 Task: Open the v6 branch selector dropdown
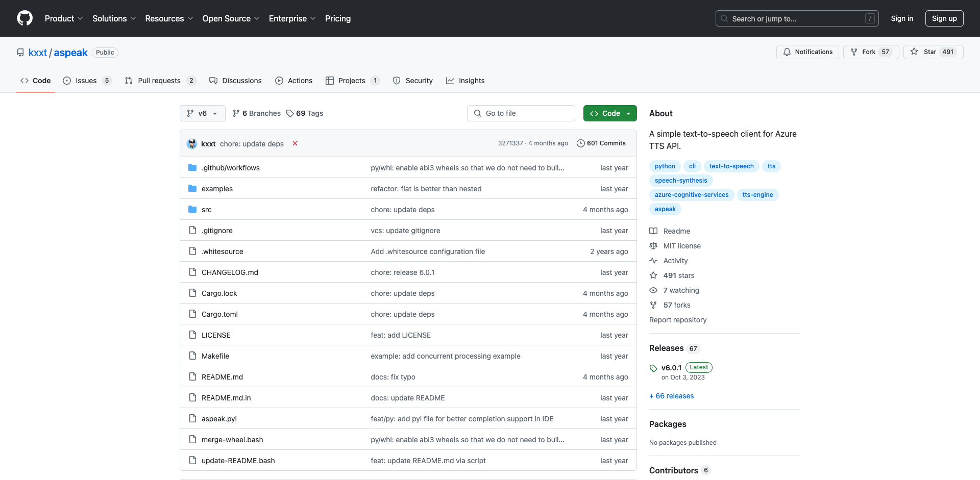tap(203, 113)
